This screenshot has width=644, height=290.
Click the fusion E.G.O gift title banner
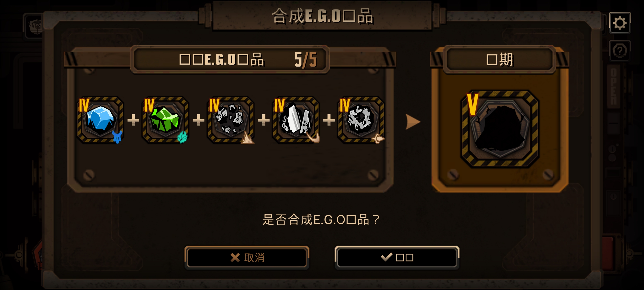click(x=322, y=16)
